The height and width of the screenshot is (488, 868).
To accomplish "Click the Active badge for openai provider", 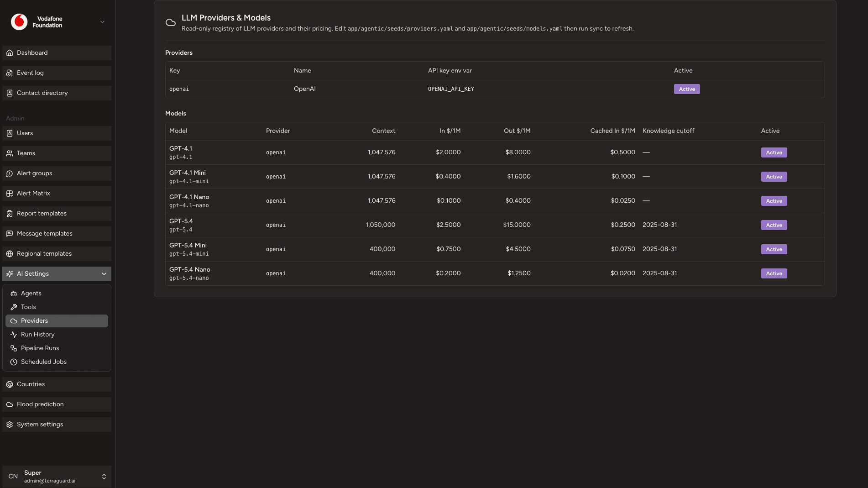I will click(x=687, y=89).
